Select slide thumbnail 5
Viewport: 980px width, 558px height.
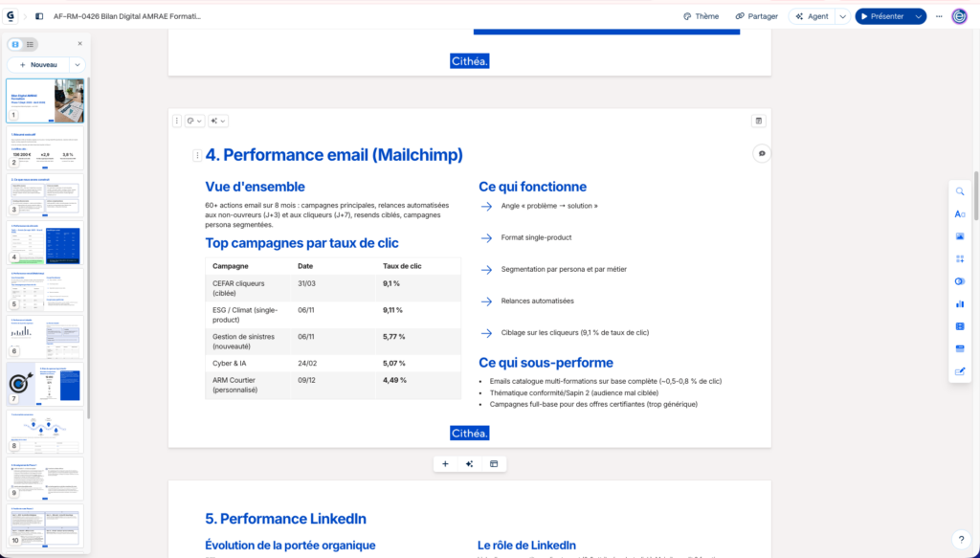(45, 290)
